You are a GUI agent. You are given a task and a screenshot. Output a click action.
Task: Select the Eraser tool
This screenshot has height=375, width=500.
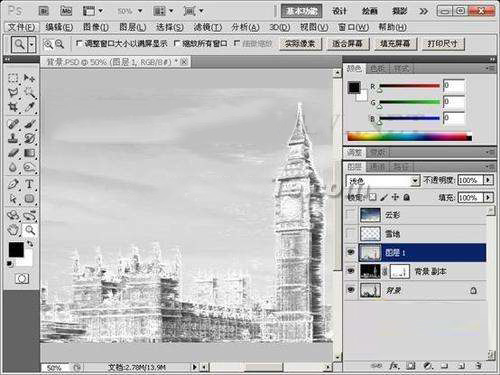[x=13, y=153]
